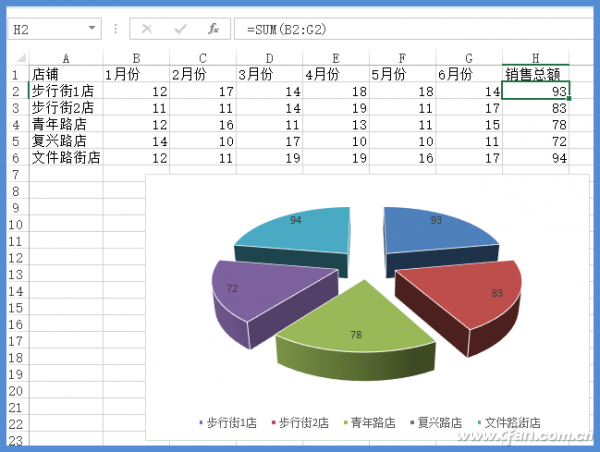Click the fill handle of cell H2
Image resolution: width=600 pixels, height=452 pixels.
click(569, 98)
